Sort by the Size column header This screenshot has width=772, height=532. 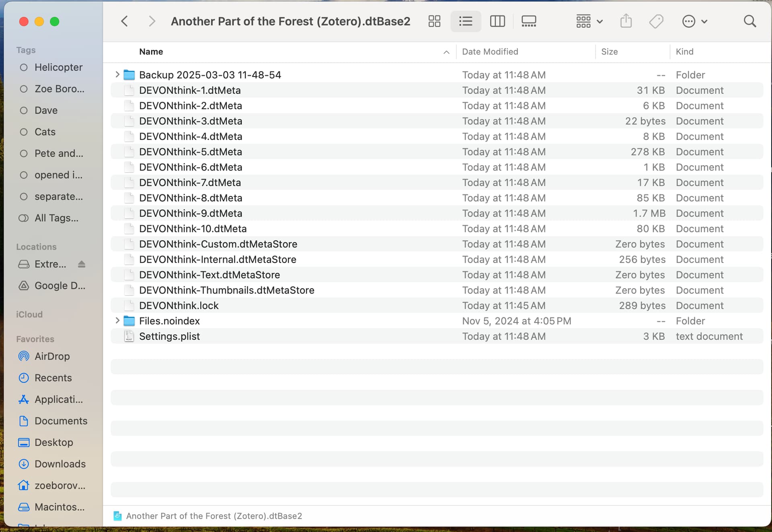pyautogui.click(x=609, y=51)
